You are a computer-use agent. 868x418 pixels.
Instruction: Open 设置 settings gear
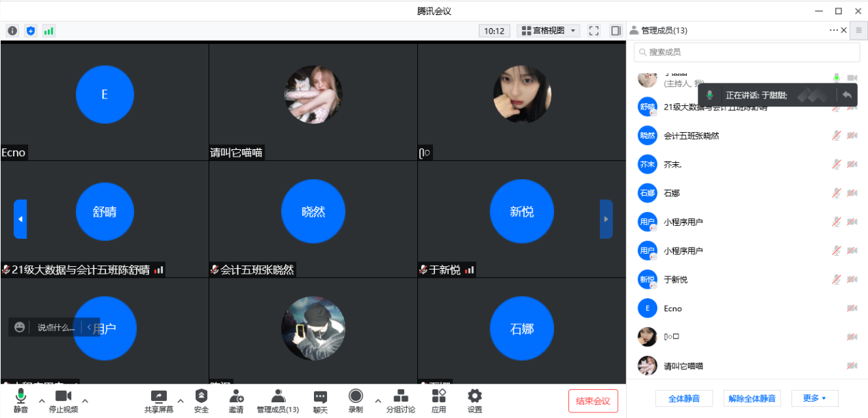(x=475, y=400)
